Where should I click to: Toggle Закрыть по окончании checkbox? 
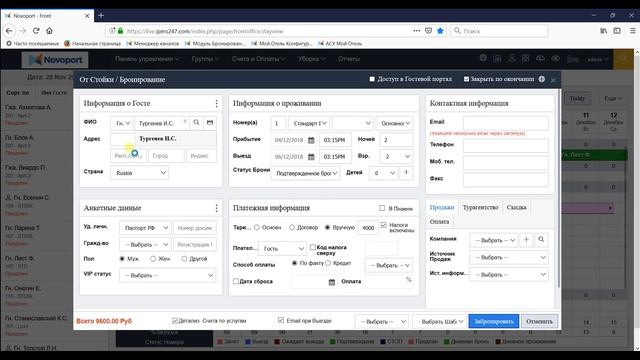pos(466,79)
